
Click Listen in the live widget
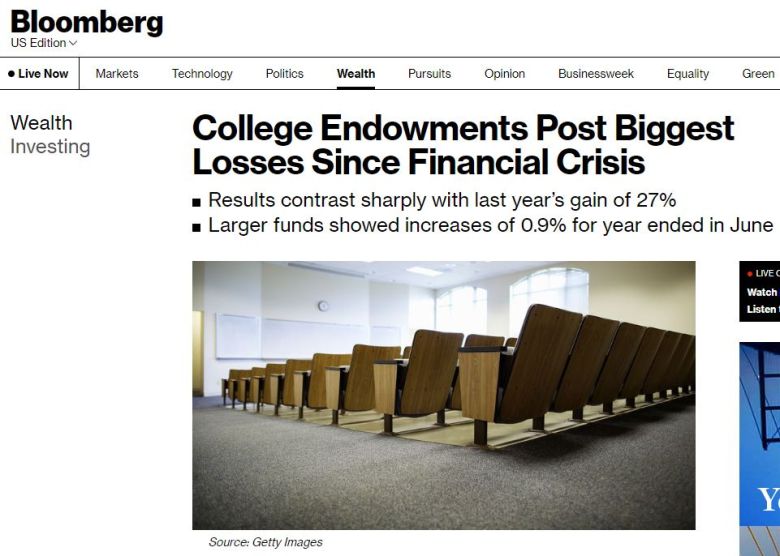click(x=762, y=309)
